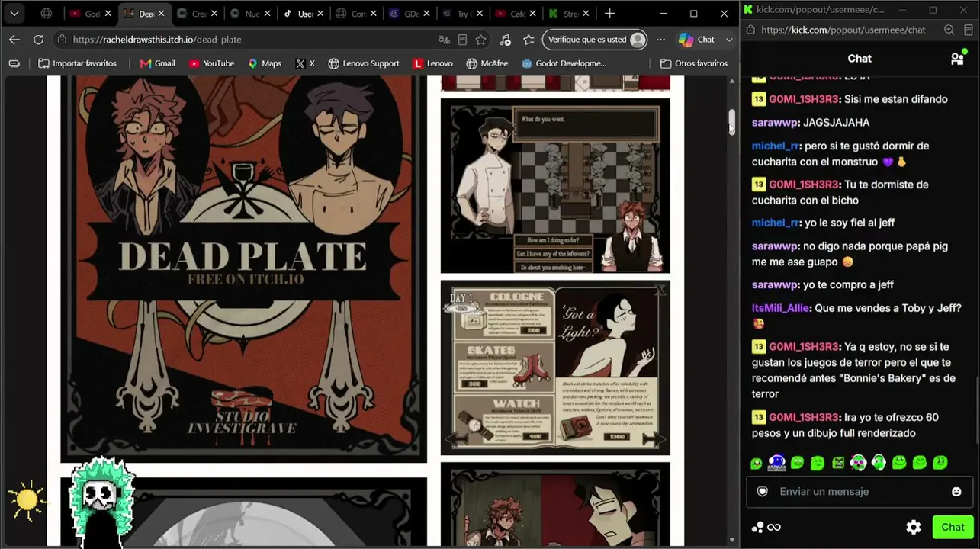This screenshot has height=549, width=980.
Task: Open the tab search dropdown arrow
Action: 14,14
